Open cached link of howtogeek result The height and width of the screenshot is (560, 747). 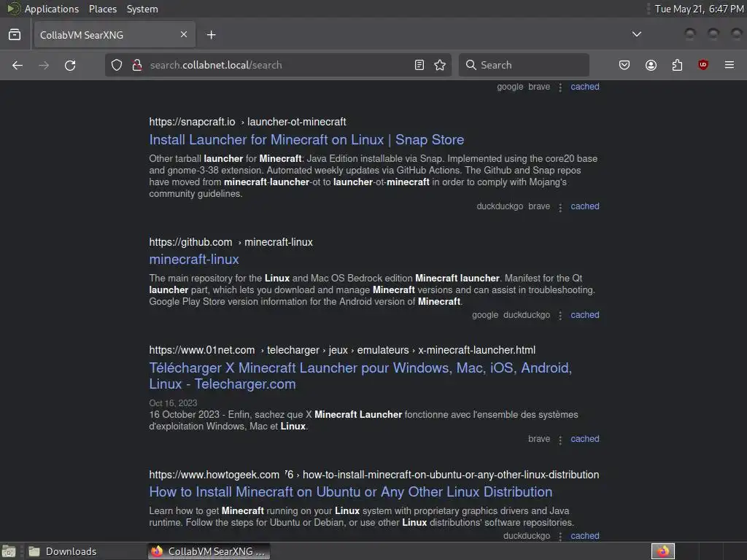coord(585,536)
